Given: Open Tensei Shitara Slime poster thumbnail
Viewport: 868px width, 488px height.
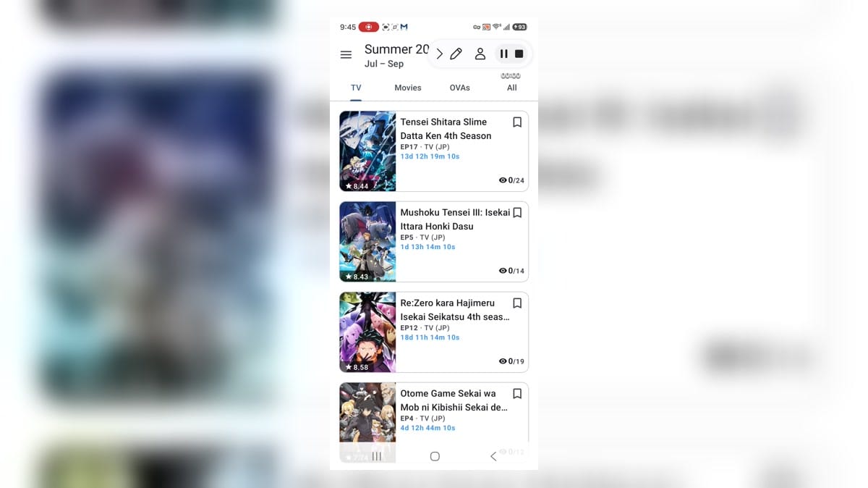Looking at the screenshot, I should click(367, 151).
